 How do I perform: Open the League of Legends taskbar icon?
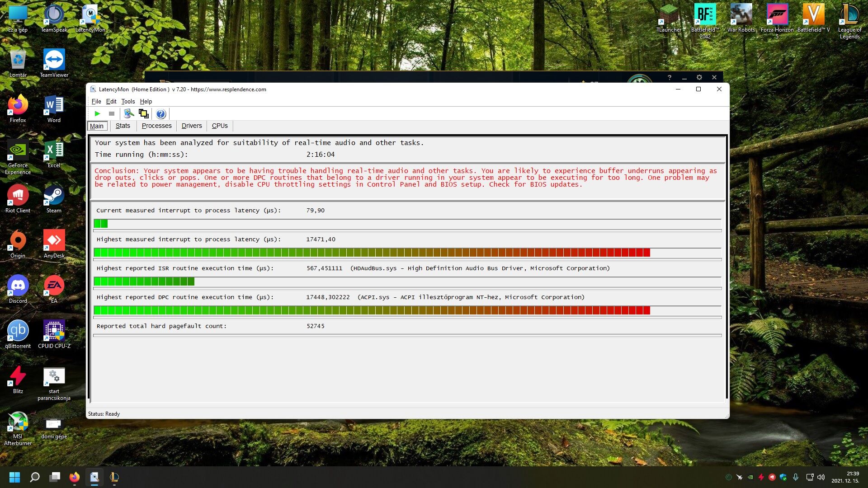(114, 477)
